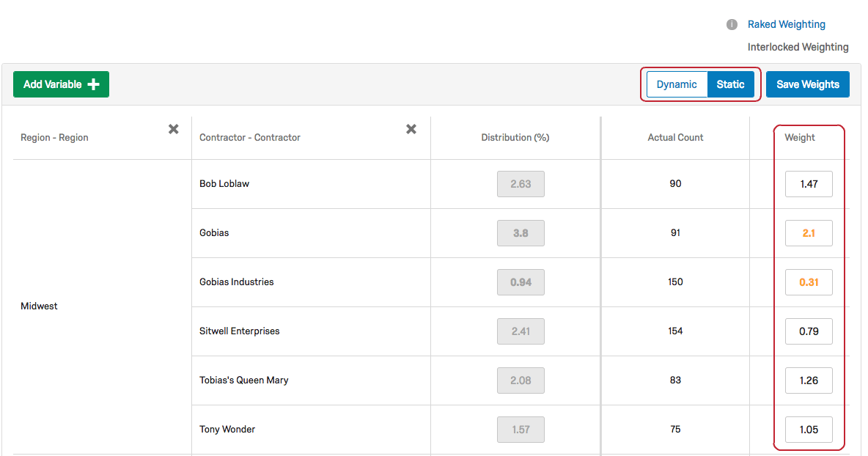
Task: Select the Static weighting mode
Action: click(731, 84)
